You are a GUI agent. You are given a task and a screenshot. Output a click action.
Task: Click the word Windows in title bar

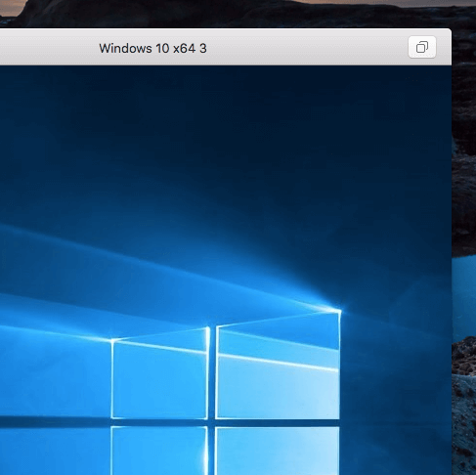pyautogui.click(x=126, y=49)
